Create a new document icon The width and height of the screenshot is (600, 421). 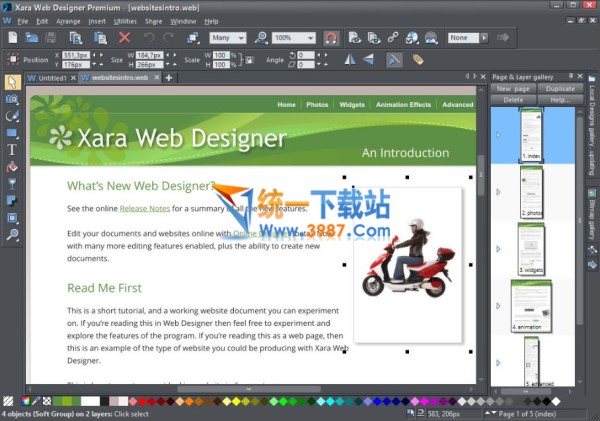click(13, 38)
